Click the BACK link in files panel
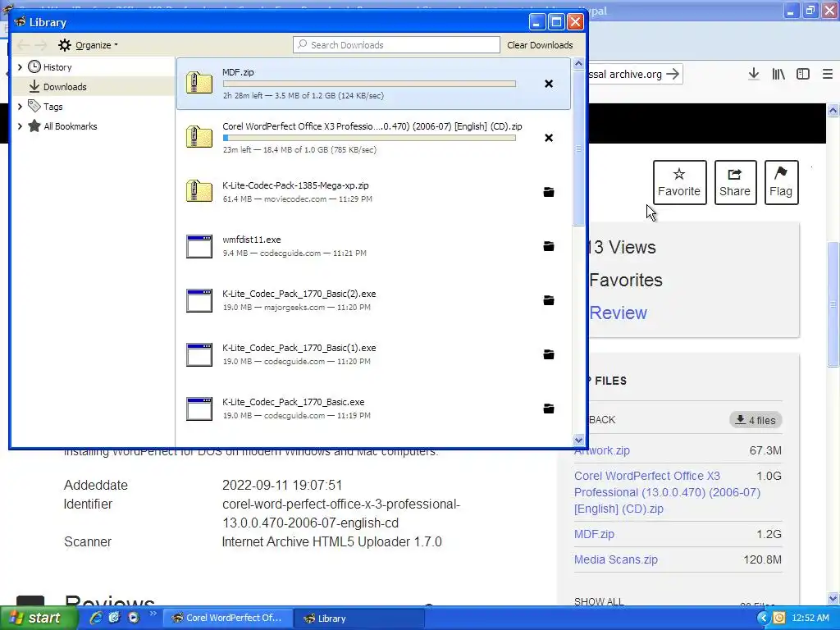The width and height of the screenshot is (840, 630). (602, 420)
